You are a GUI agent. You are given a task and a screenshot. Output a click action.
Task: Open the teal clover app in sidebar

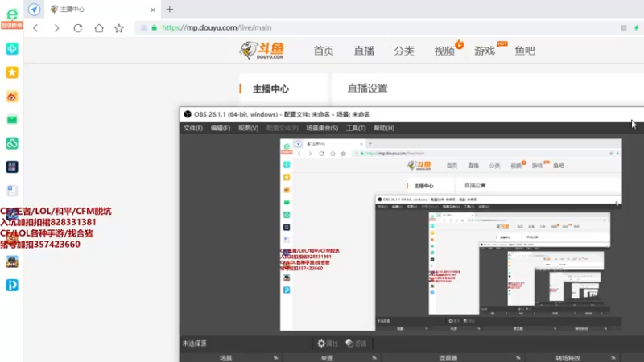12,49
